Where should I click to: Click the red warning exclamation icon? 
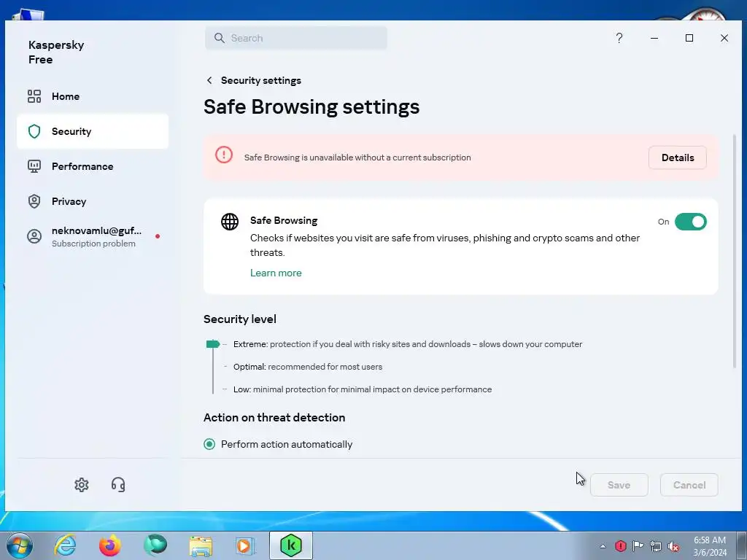click(x=224, y=155)
